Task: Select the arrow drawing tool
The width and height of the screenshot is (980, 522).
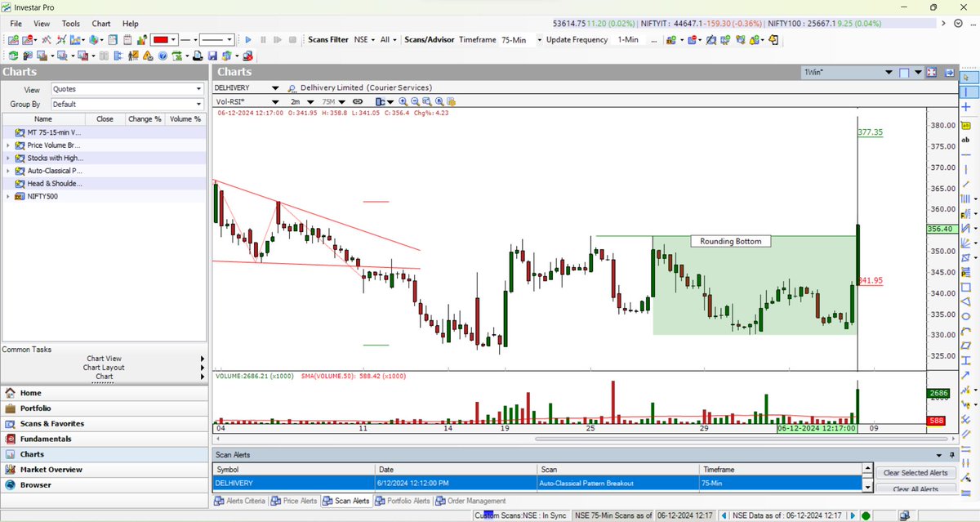Action: [966, 374]
